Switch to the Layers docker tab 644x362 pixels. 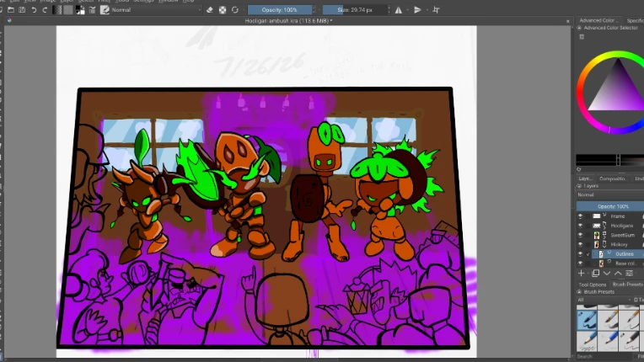coord(585,178)
